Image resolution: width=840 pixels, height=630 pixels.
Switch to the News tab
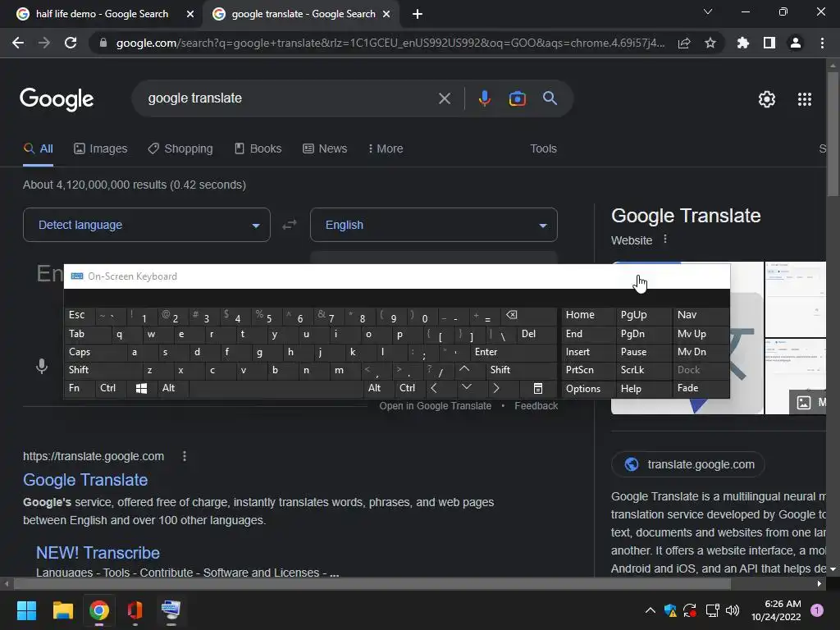point(325,149)
